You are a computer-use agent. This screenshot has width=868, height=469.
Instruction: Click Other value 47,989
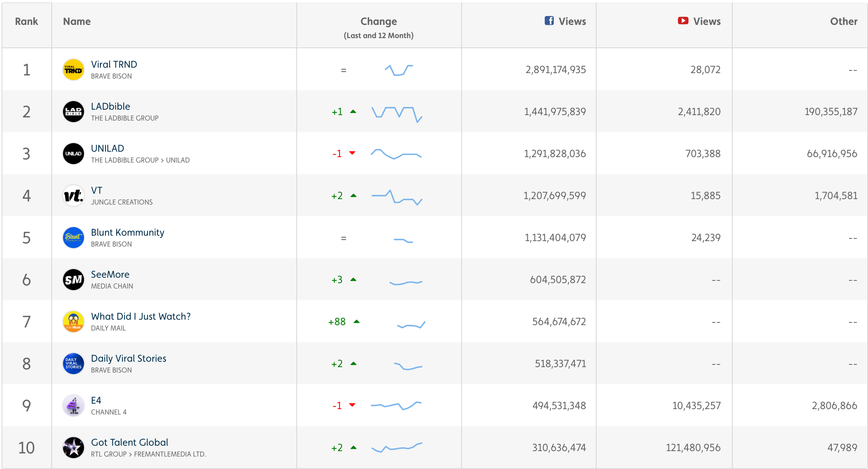[x=842, y=448]
